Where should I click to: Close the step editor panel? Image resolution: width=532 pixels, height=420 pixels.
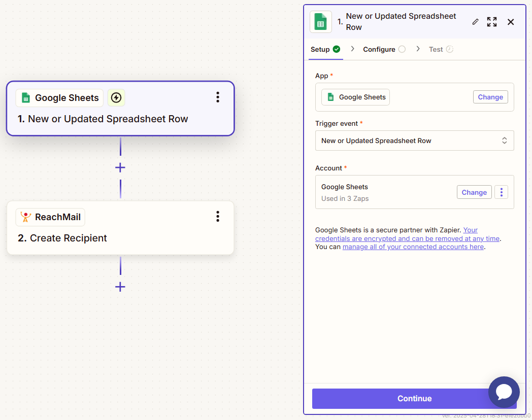pos(511,22)
